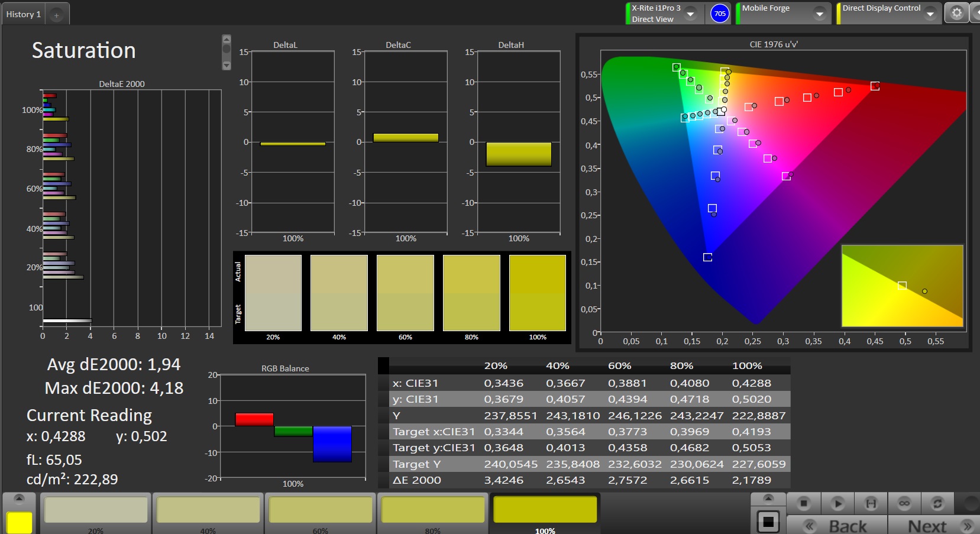Select the 20% saturation yellow swatch
980x534 pixels.
[x=96, y=510]
